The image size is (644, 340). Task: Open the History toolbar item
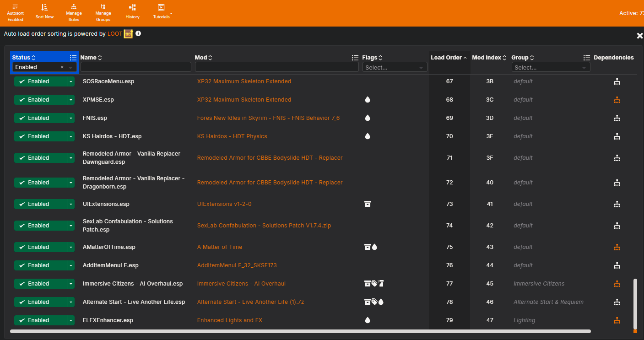[132, 12]
